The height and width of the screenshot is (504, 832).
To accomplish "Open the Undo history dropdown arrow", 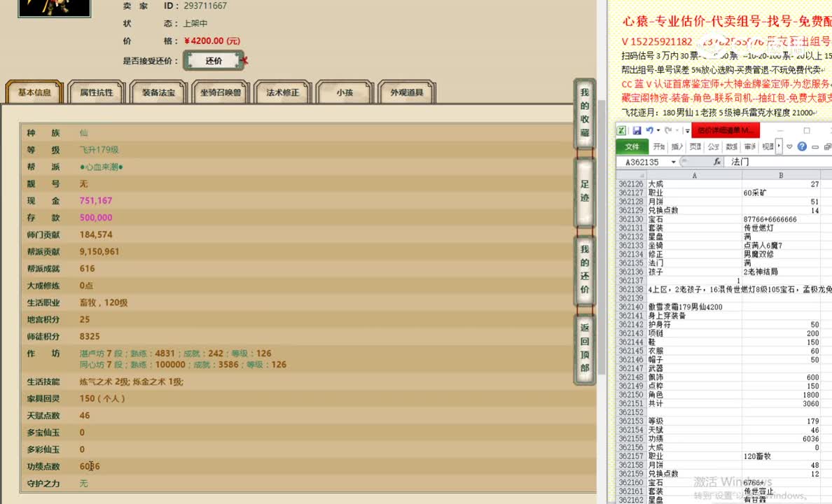I will pyautogui.click(x=658, y=130).
